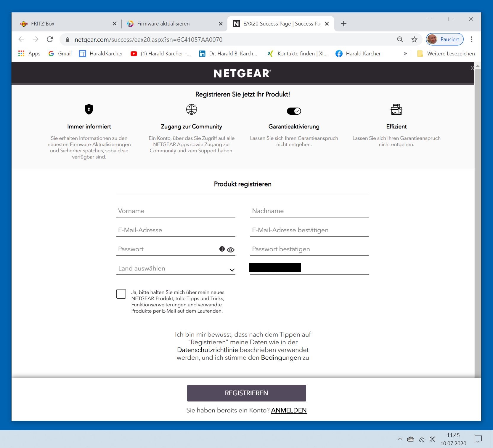Screen dimensions: 493x448
Task: Click the Vorname input field
Action: click(176, 211)
